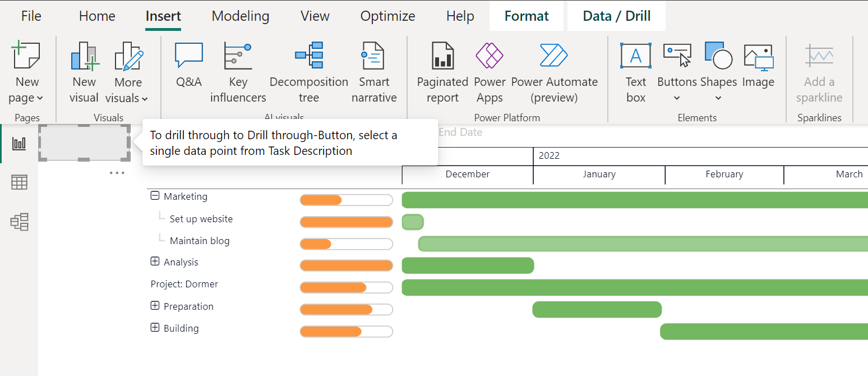Collapse the Marketing task group
This screenshot has height=376, width=868.
pyautogui.click(x=155, y=196)
